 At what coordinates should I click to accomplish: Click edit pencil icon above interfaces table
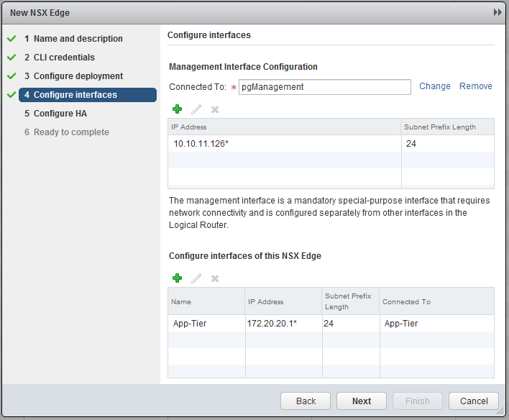[x=196, y=278]
